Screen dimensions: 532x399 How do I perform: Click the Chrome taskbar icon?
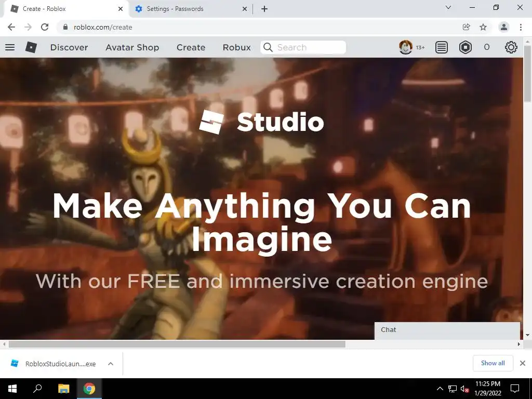pyautogui.click(x=89, y=389)
